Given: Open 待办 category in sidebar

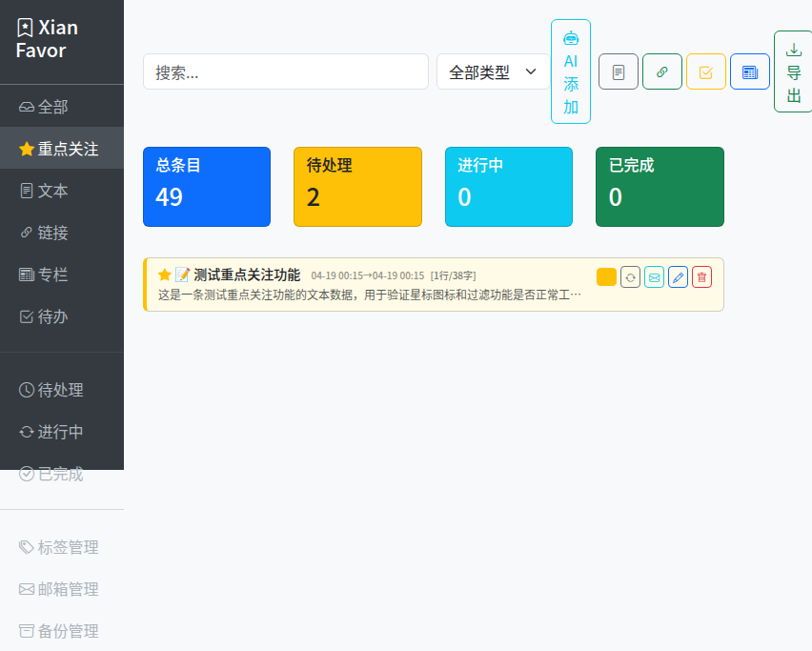Looking at the screenshot, I should [62, 316].
